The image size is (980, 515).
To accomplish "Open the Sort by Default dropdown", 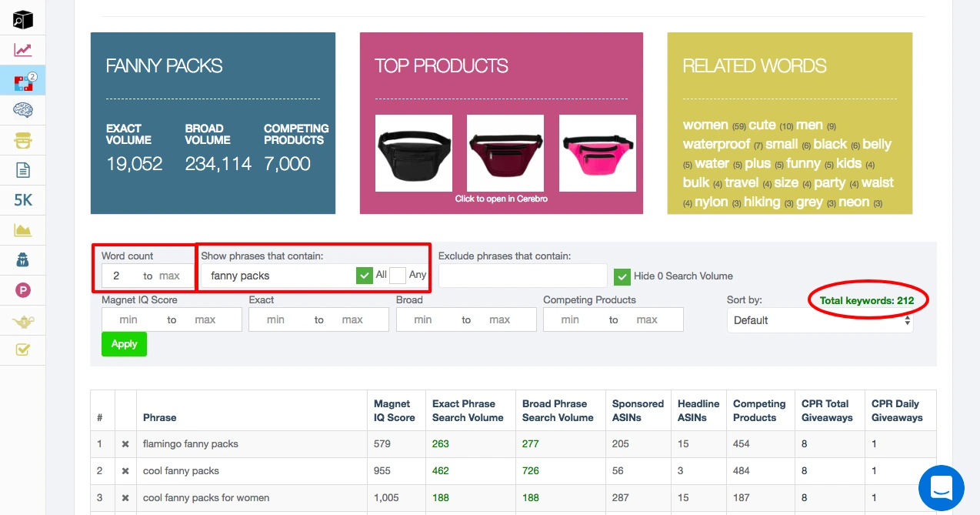I will [x=820, y=320].
